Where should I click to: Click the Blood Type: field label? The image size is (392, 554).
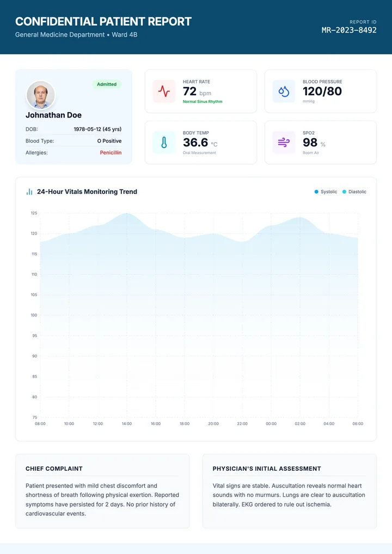pos(40,141)
